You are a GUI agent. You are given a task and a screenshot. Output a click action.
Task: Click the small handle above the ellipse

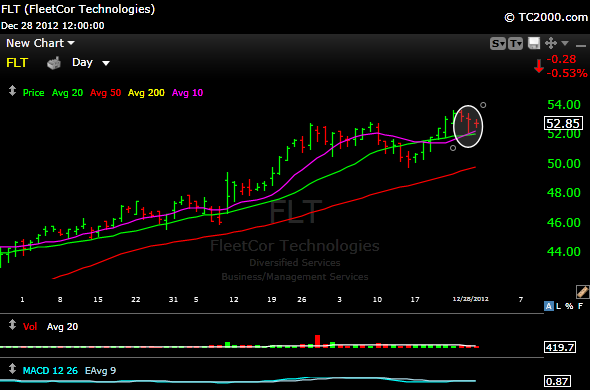[x=483, y=105]
